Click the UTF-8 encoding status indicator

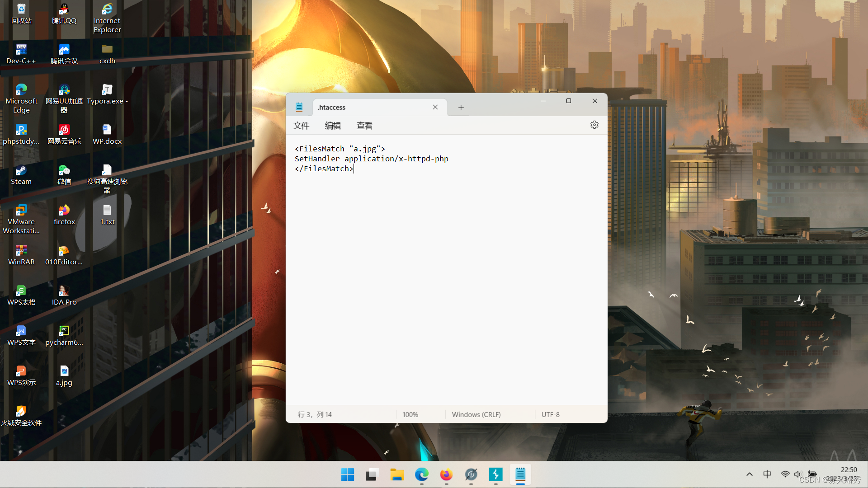(550, 414)
